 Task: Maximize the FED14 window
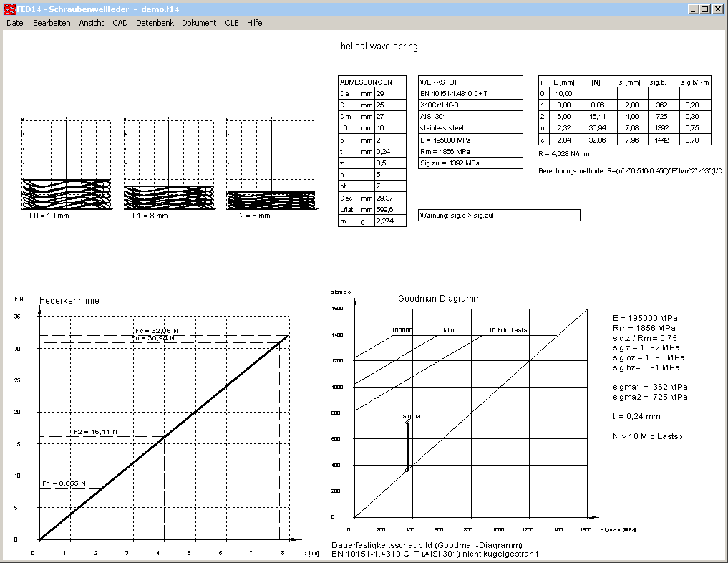click(x=705, y=9)
